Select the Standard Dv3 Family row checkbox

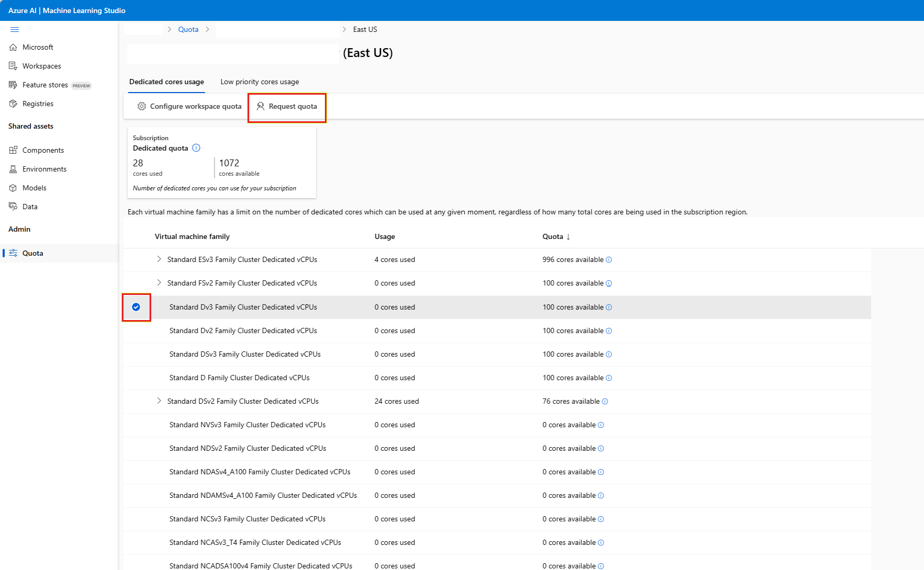(x=136, y=307)
